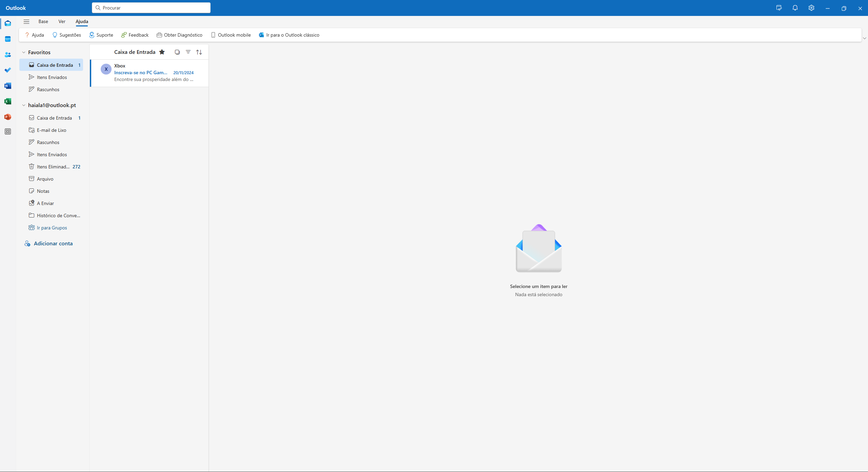The height and width of the screenshot is (472, 868).
Task: Select Caixa de Entrada under Favoritos
Action: tap(51, 65)
